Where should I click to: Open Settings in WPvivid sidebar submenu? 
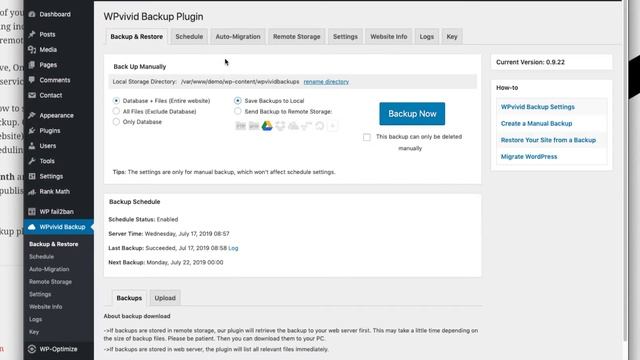click(x=40, y=294)
